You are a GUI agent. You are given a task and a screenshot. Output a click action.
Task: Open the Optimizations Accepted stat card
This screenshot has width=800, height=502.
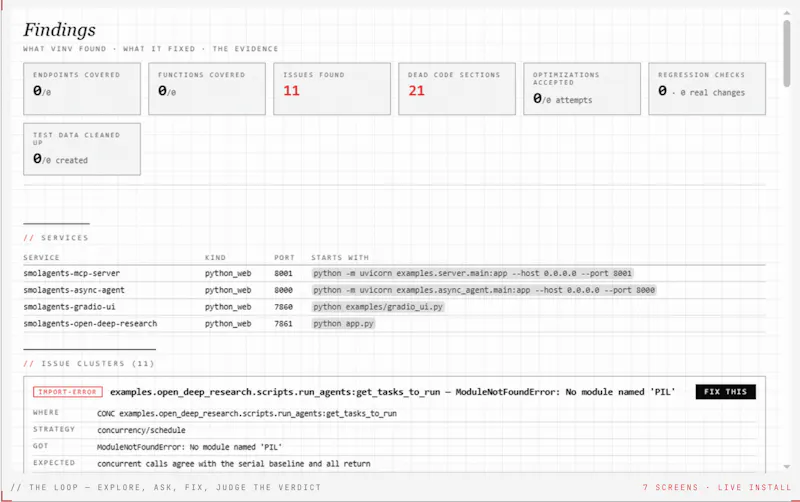(582, 89)
